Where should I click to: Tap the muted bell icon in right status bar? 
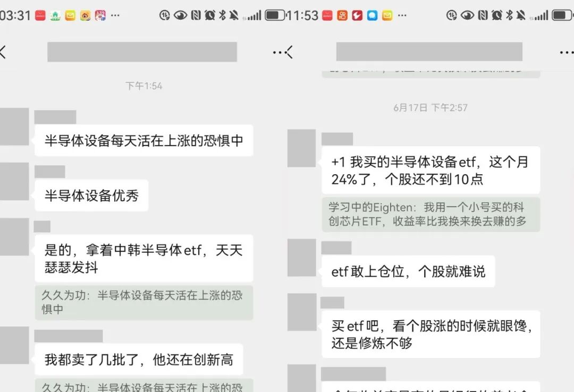520,15
